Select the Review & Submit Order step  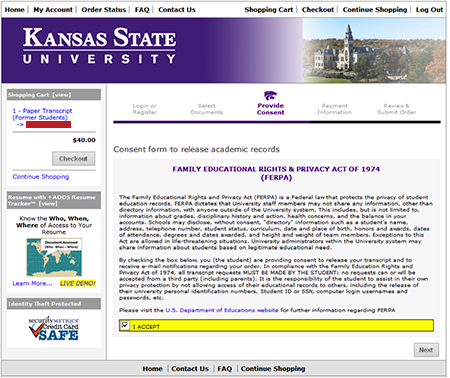pyautogui.click(x=397, y=109)
